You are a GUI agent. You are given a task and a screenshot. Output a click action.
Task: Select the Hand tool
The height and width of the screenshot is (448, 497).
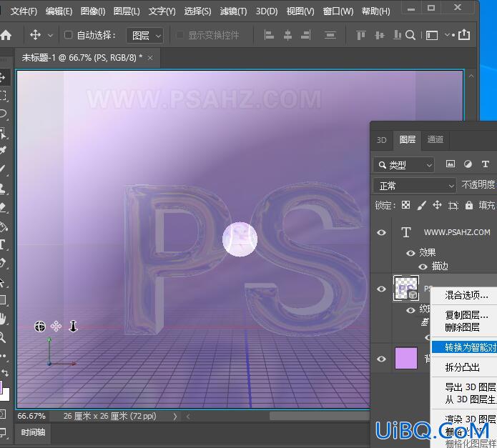coord(3,319)
